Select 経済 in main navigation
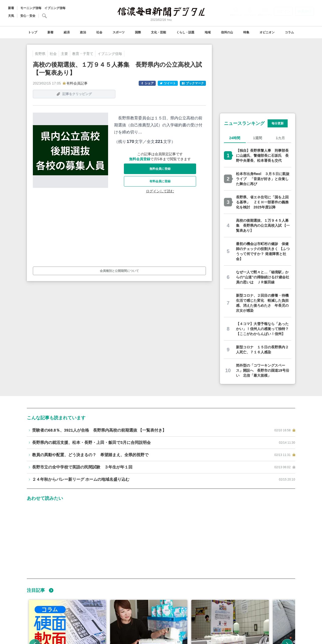This screenshot has height=644, width=322. point(67,32)
